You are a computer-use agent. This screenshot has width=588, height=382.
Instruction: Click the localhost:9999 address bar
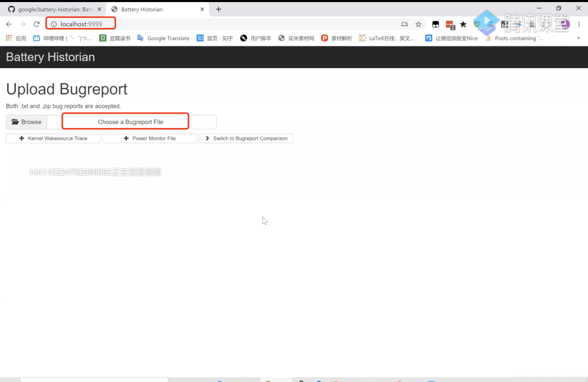[81, 24]
